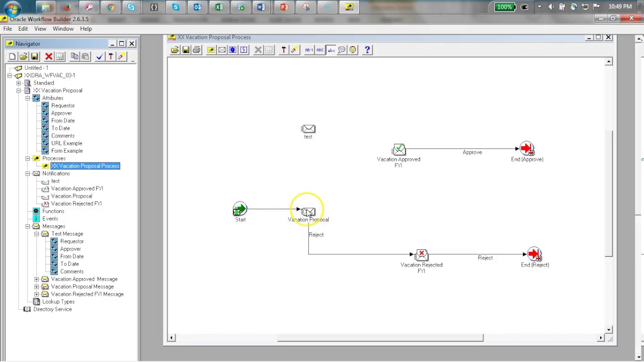The image size is (644, 362).
Task: Click the hammer Quick Start icon in Navigator
Action: pos(111,57)
